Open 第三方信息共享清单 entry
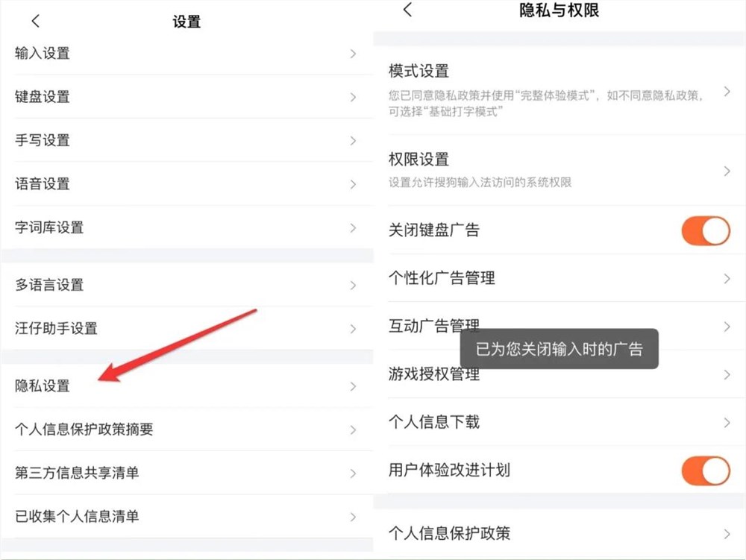 [x=186, y=473]
